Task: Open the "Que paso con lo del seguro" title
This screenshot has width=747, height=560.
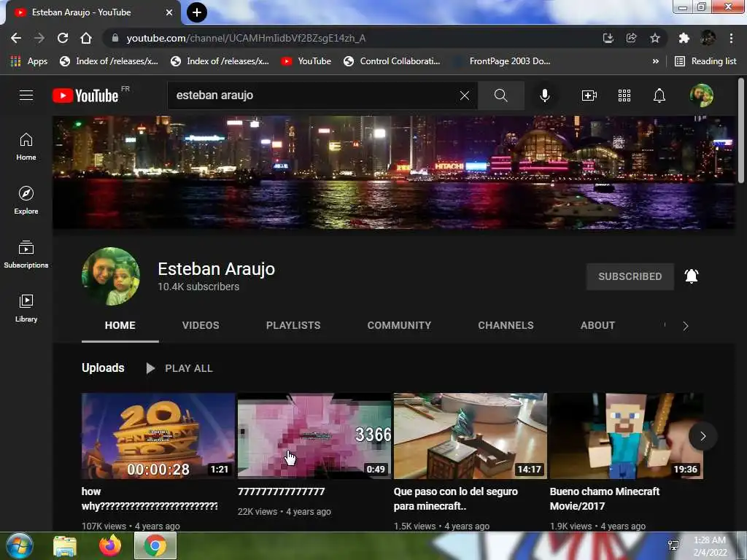Action: pos(455,499)
